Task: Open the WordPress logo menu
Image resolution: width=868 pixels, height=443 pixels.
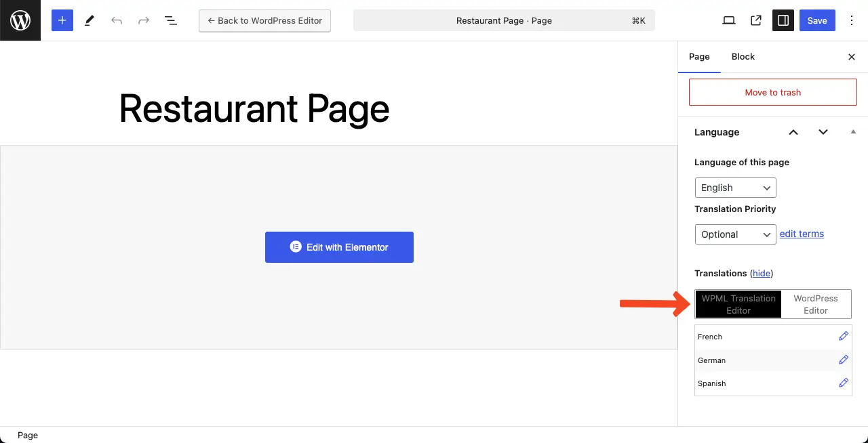Action: (x=20, y=20)
